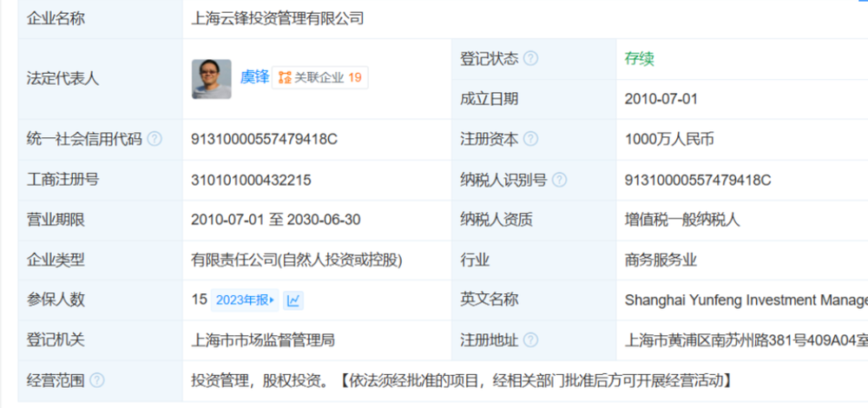Click credit code value under 统一社会信用代码
Screen dimensions: 868x408
click(264, 139)
